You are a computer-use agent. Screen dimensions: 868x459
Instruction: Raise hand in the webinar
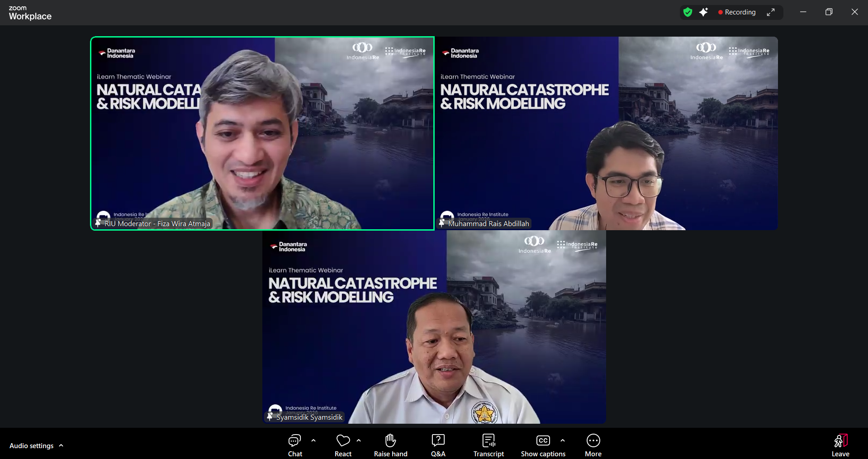391,445
